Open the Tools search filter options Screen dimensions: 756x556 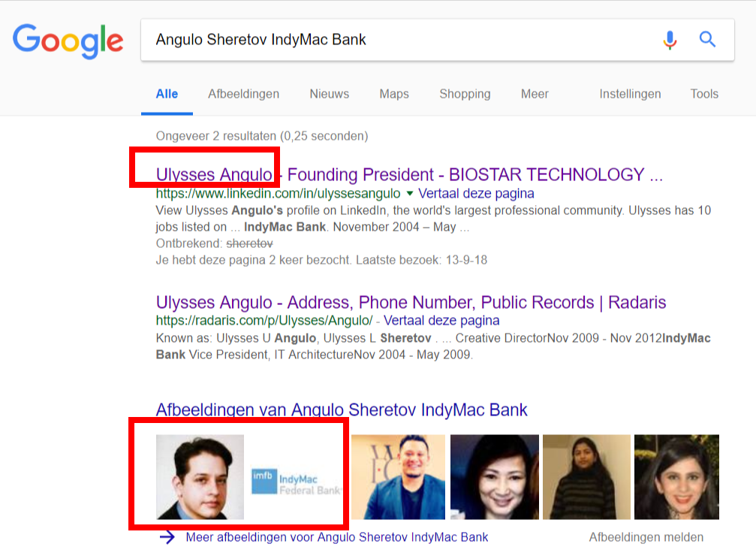coord(704,94)
